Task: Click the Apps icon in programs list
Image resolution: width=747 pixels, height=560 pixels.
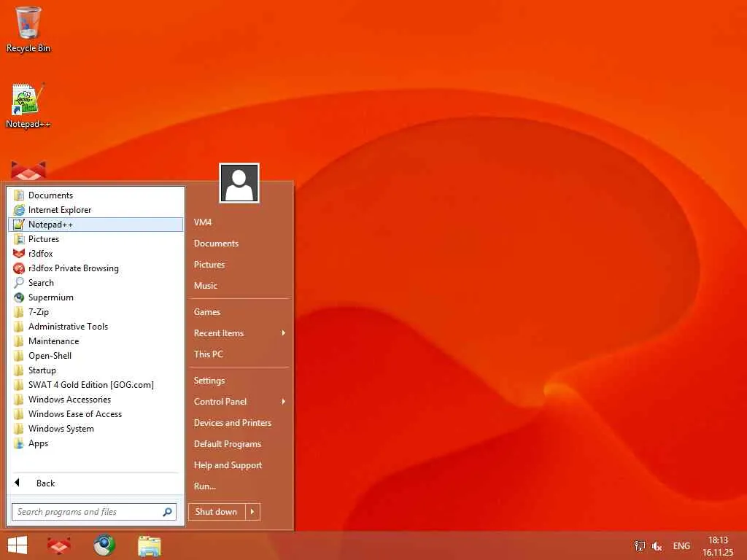Action: pyautogui.click(x=19, y=443)
